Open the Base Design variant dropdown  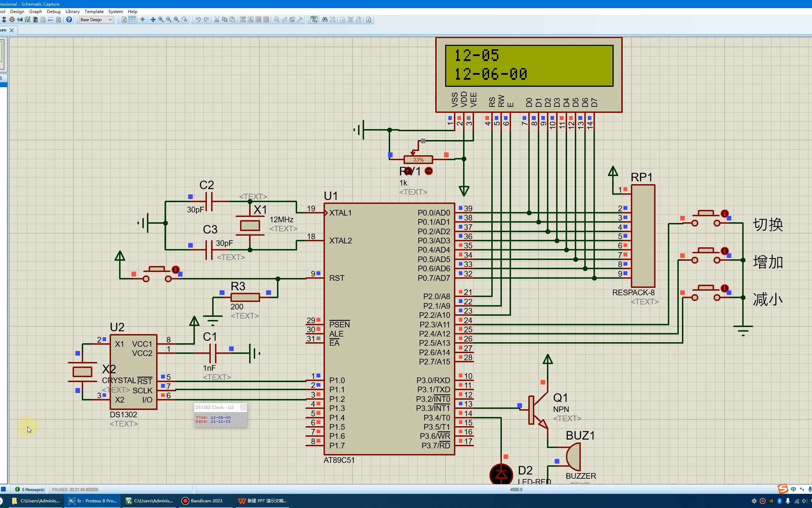point(96,20)
